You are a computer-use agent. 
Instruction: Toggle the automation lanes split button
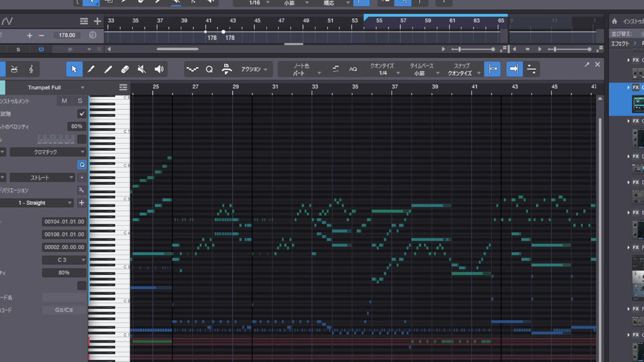[531, 69]
